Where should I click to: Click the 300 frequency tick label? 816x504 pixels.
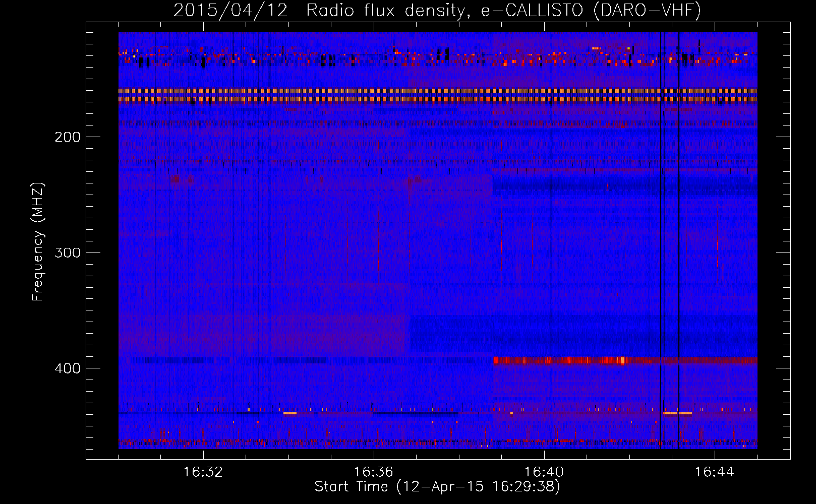[68, 253]
